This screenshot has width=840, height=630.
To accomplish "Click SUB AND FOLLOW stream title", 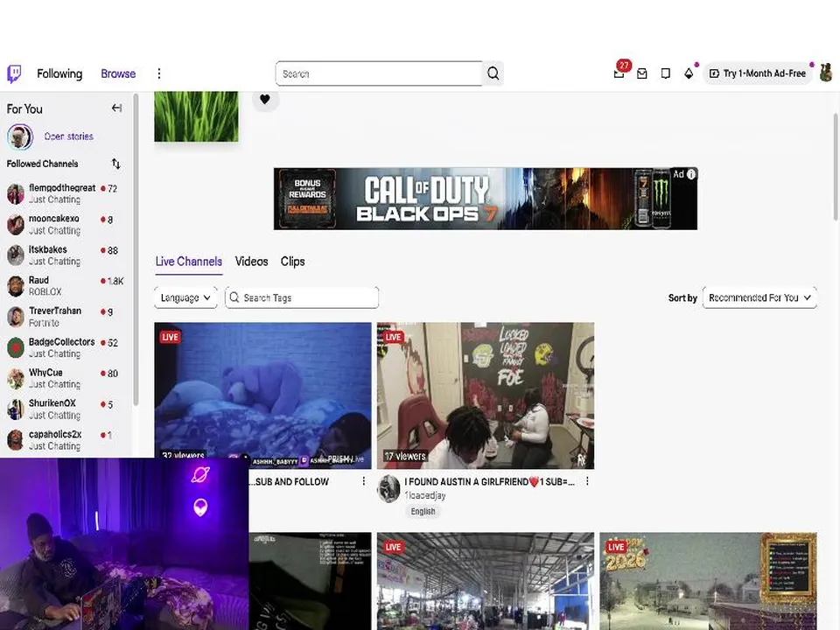I will [290, 481].
